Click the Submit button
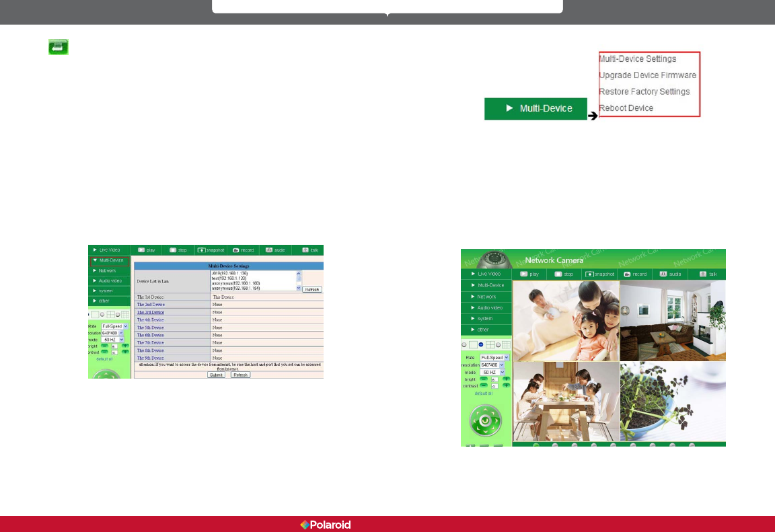Image resolution: width=775 pixels, height=532 pixels. pyautogui.click(x=216, y=375)
